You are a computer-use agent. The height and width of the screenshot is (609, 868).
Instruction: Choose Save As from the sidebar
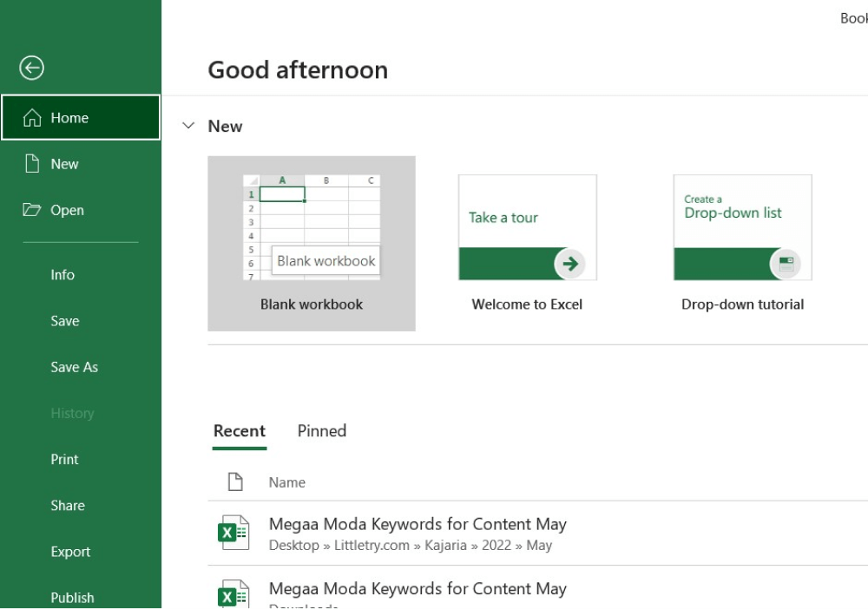click(x=81, y=367)
